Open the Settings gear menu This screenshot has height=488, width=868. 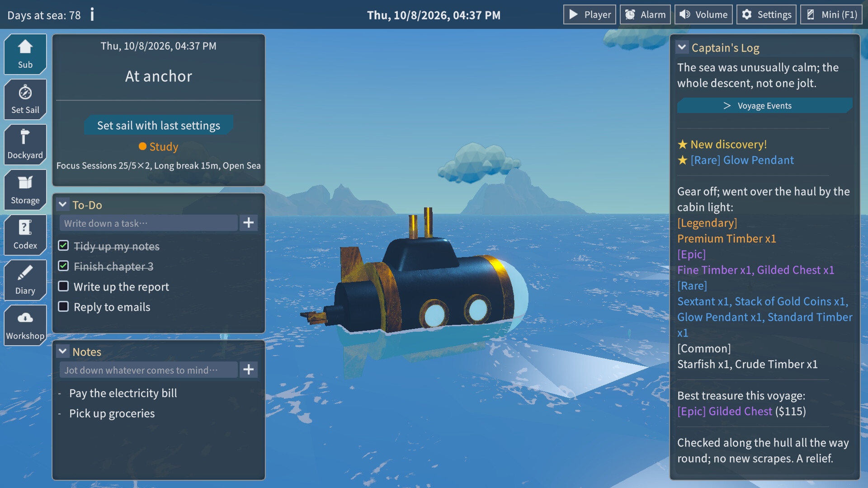pyautogui.click(x=766, y=14)
